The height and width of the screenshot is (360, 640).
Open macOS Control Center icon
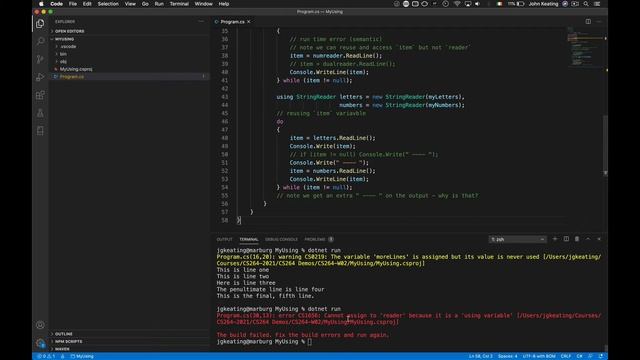click(597, 4)
